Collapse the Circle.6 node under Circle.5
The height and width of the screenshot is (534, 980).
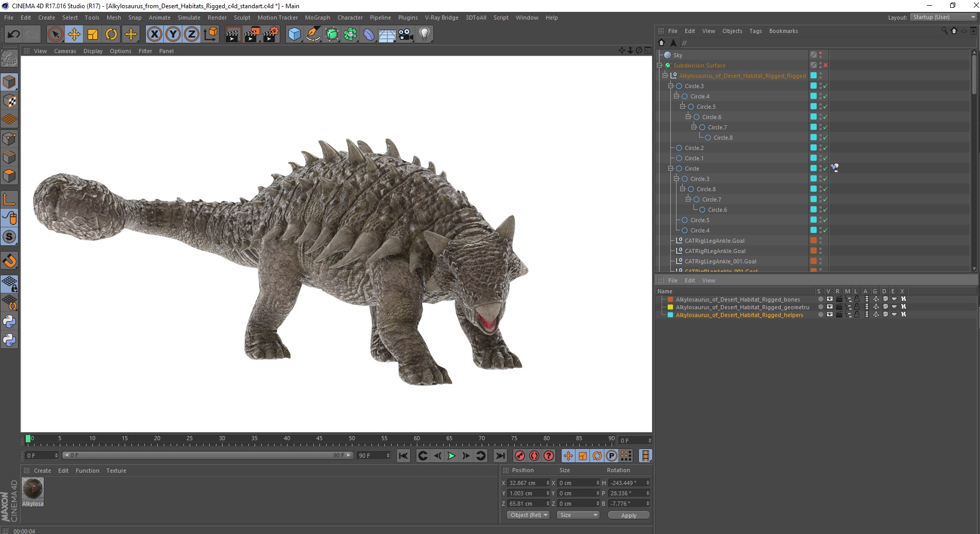coord(688,117)
